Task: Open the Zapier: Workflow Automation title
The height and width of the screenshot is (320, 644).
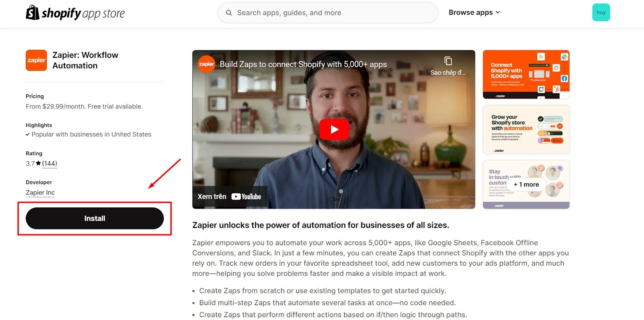Action: tap(85, 60)
